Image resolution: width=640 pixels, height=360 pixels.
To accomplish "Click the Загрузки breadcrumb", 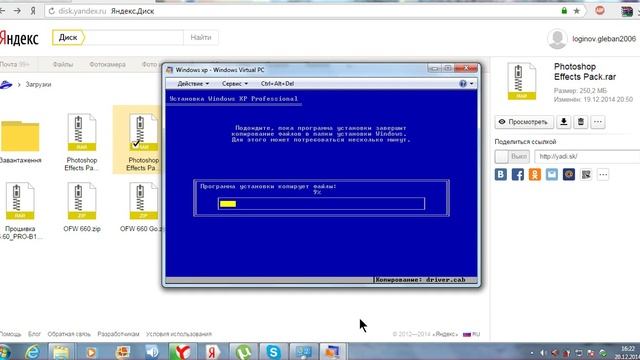I will pos(38,84).
